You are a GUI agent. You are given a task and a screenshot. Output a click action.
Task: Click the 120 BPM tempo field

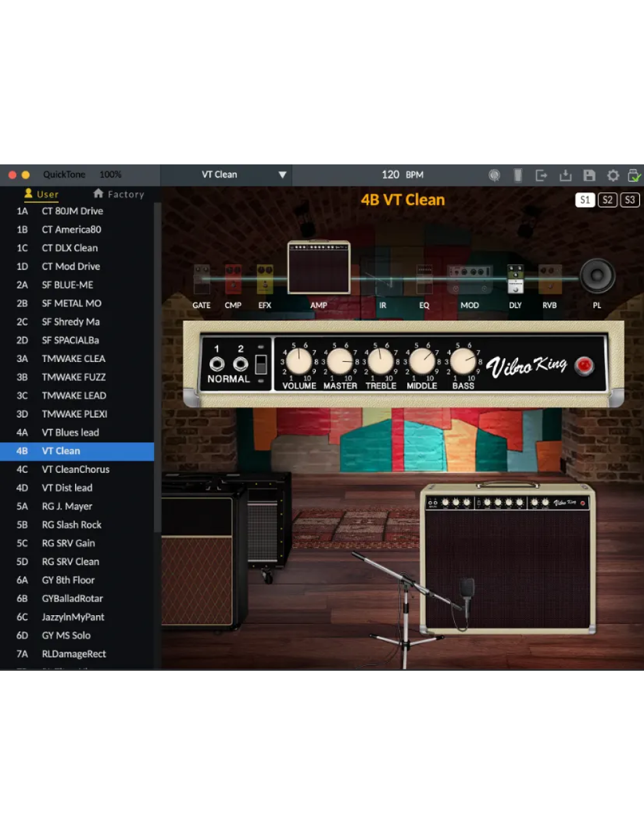click(402, 175)
